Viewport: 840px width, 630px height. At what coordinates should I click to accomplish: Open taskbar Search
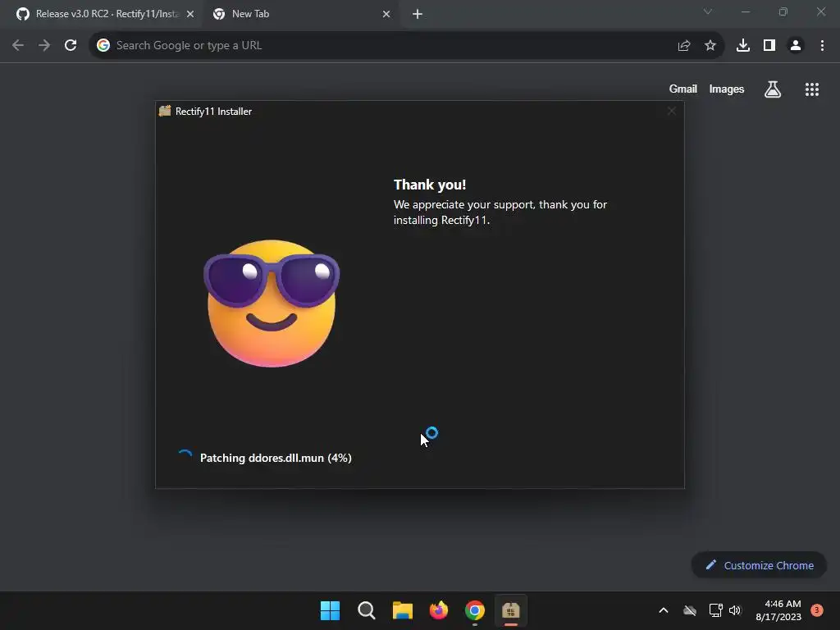[367, 610]
